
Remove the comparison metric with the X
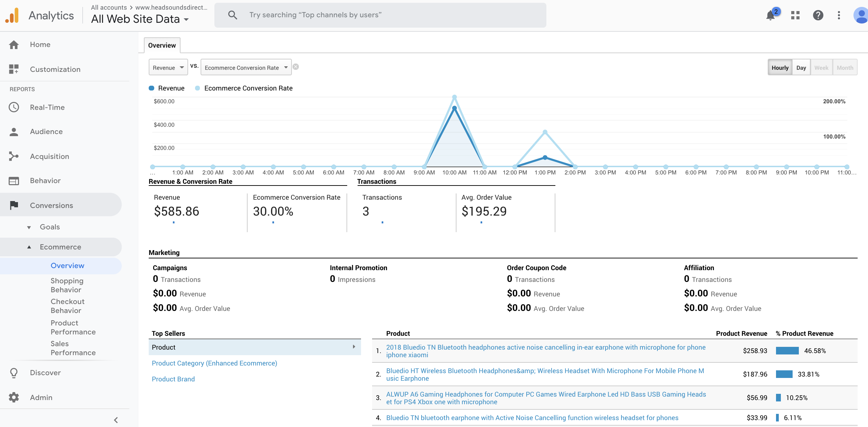[x=296, y=67]
